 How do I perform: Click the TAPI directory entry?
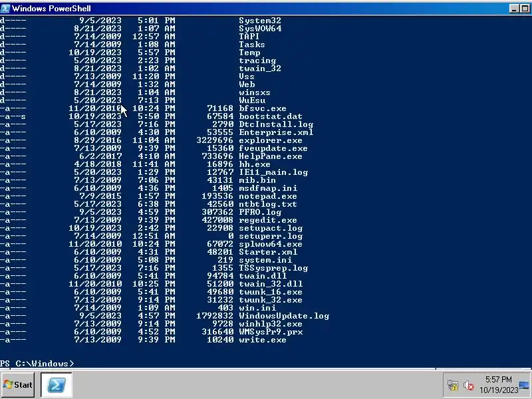click(x=249, y=37)
